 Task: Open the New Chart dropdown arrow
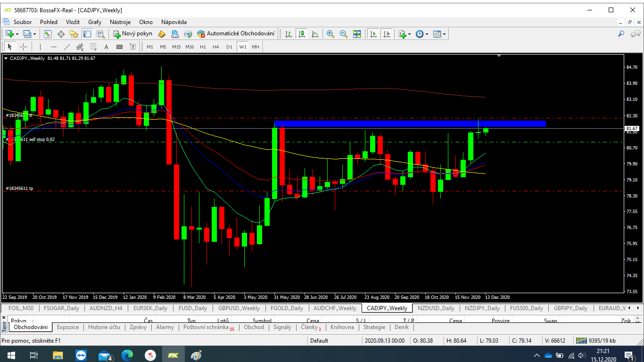(17, 34)
